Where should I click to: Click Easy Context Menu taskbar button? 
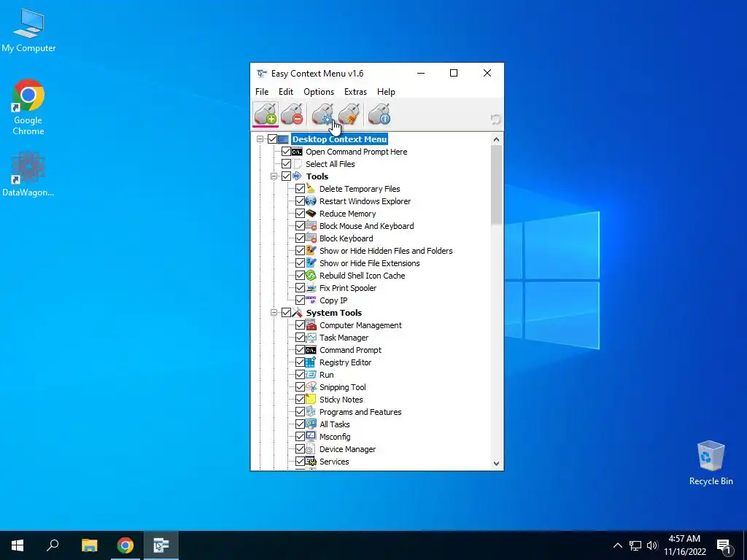(161, 545)
